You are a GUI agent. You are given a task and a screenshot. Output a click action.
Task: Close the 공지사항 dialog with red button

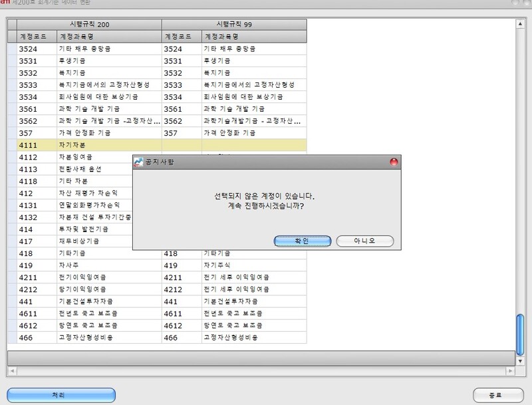click(x=393, y=162)
